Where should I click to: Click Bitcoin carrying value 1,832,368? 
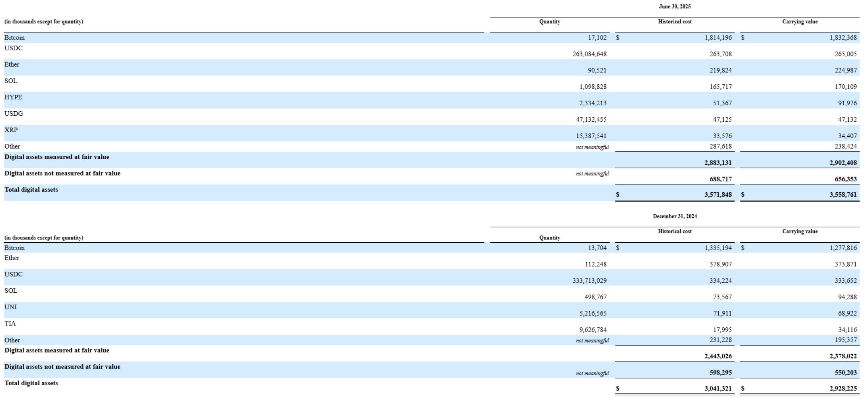(843, 38)
